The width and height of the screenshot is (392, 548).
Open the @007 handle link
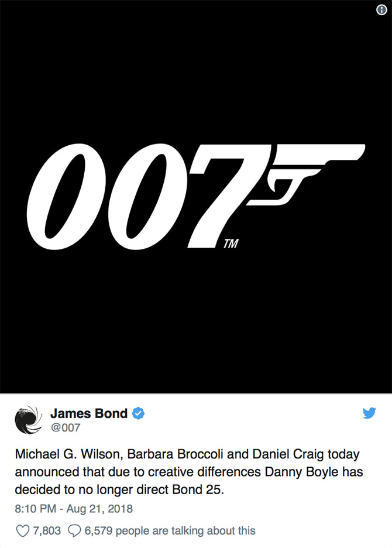[66, 427]
